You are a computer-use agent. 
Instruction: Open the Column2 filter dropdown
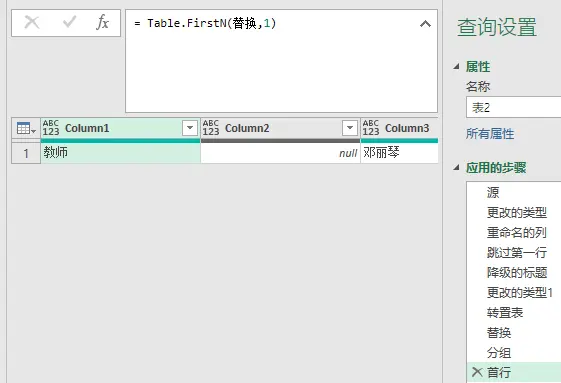click(350, 128)
